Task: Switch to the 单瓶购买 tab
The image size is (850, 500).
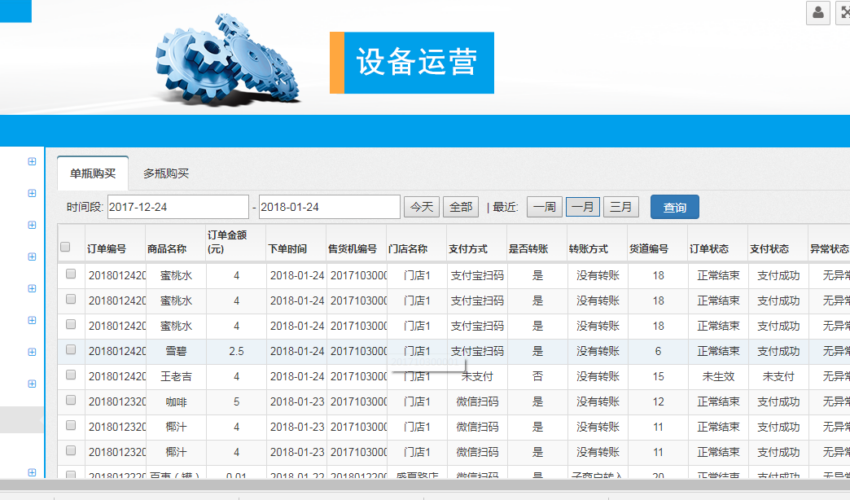Action: tap(93, 174)
